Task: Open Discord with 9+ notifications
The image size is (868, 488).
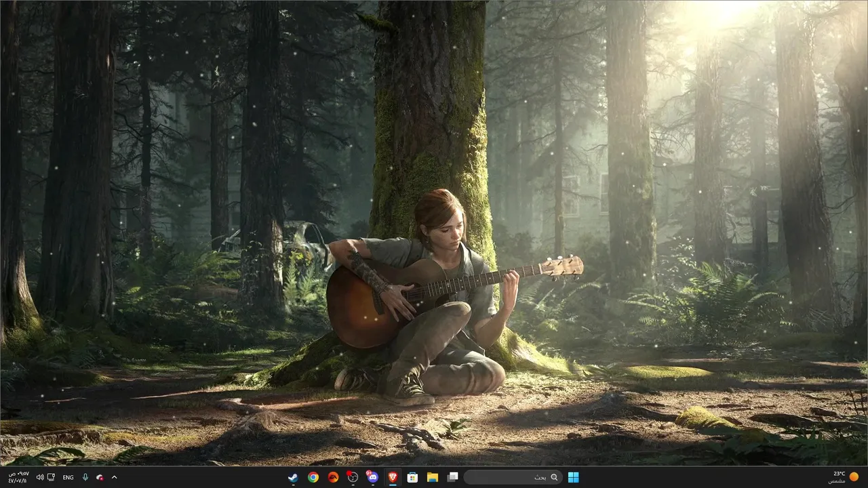Action: coord(372,477)
